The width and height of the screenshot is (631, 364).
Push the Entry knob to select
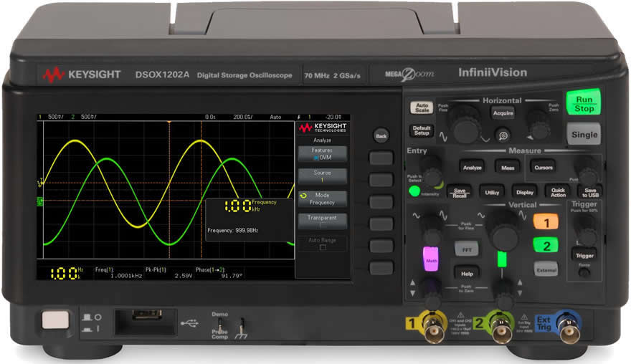[432, 172]
